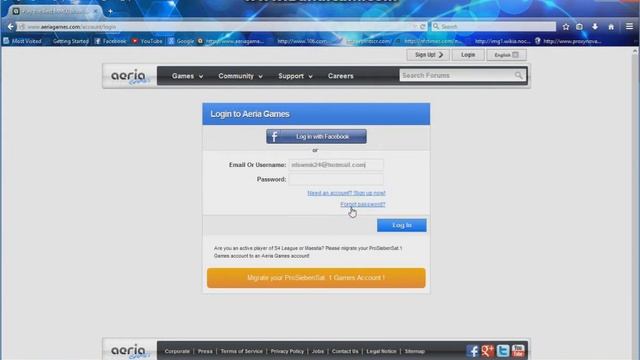Open a new browser tab
640x360 pixels.
point(110,11)
